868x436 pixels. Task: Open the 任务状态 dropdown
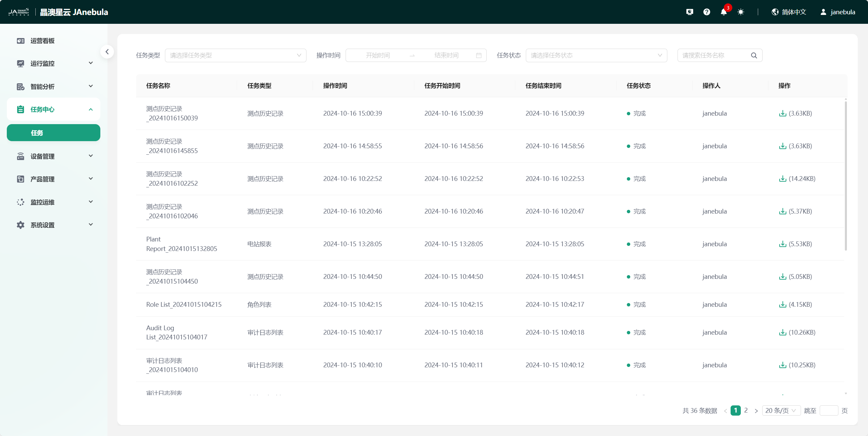pyautogui.click(x=596, y=55)
